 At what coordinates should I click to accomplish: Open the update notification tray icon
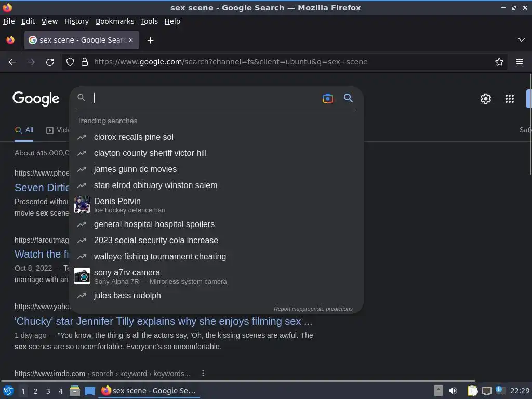499,390
